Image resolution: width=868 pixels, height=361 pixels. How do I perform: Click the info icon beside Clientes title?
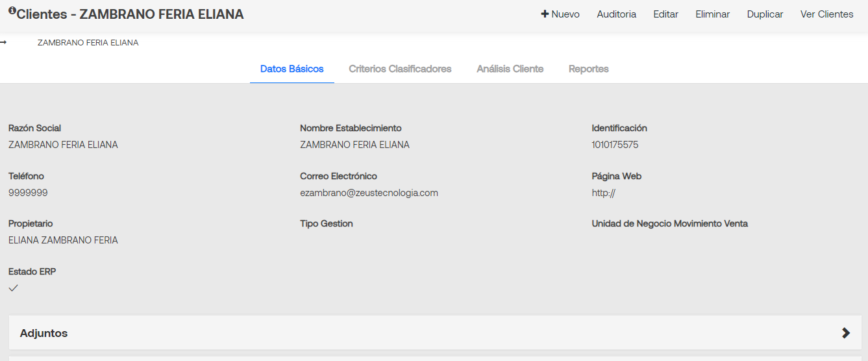coord(12,10)
